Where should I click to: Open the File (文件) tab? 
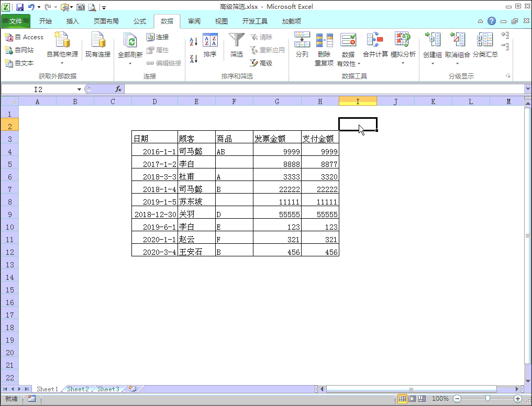coord(16,21)
